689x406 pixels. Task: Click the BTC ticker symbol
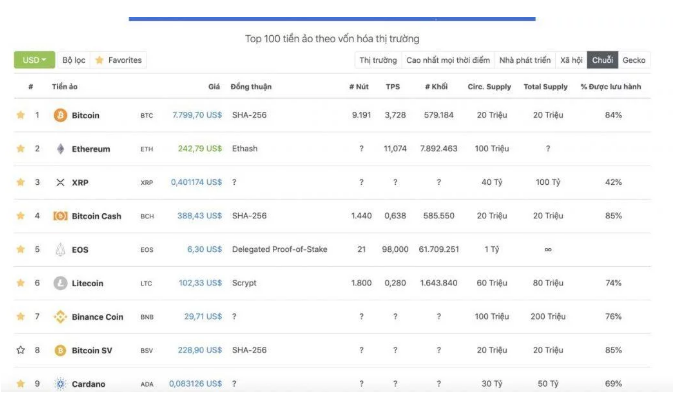pos(147,116)
